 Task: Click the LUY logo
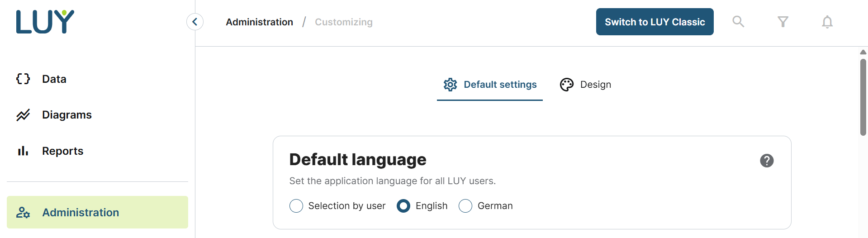[x=45, y=22]
